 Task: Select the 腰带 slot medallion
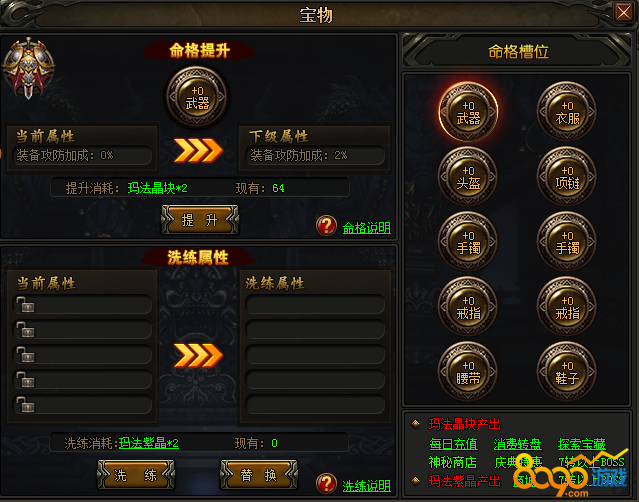click(468, 372)
